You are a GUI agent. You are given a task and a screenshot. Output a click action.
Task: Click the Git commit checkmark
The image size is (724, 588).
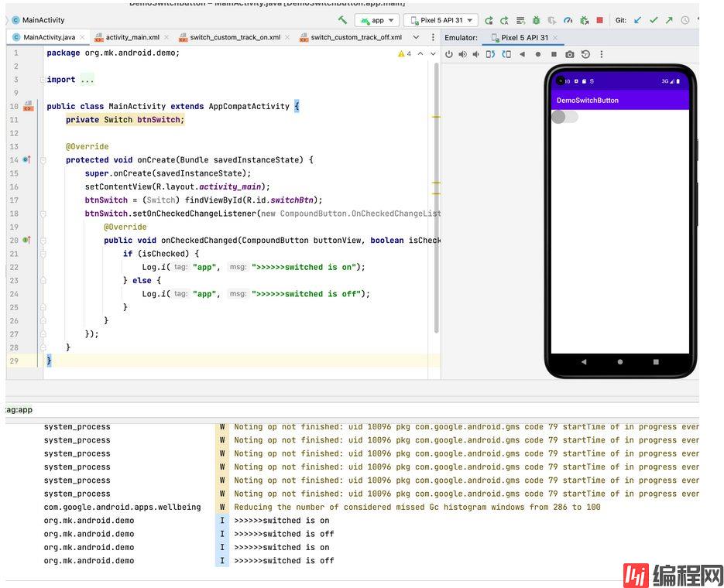pyautogui.click(x=653, y=20)
